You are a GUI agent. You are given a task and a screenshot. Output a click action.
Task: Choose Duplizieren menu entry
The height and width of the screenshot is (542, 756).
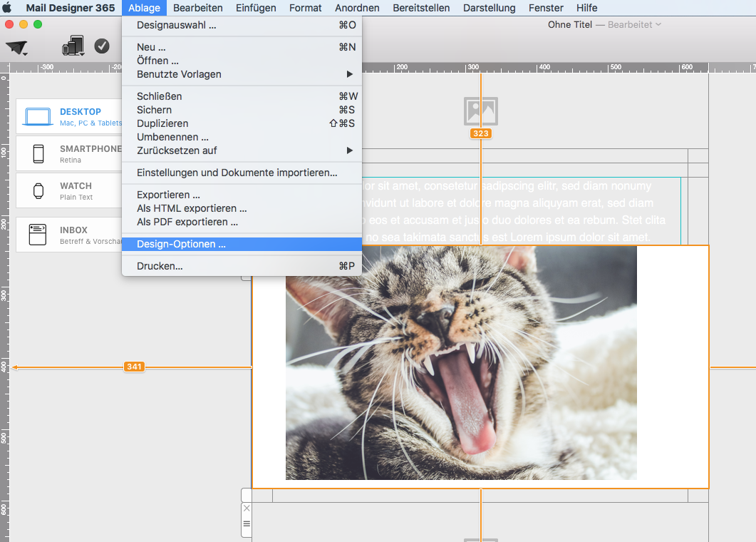[242, 123]
